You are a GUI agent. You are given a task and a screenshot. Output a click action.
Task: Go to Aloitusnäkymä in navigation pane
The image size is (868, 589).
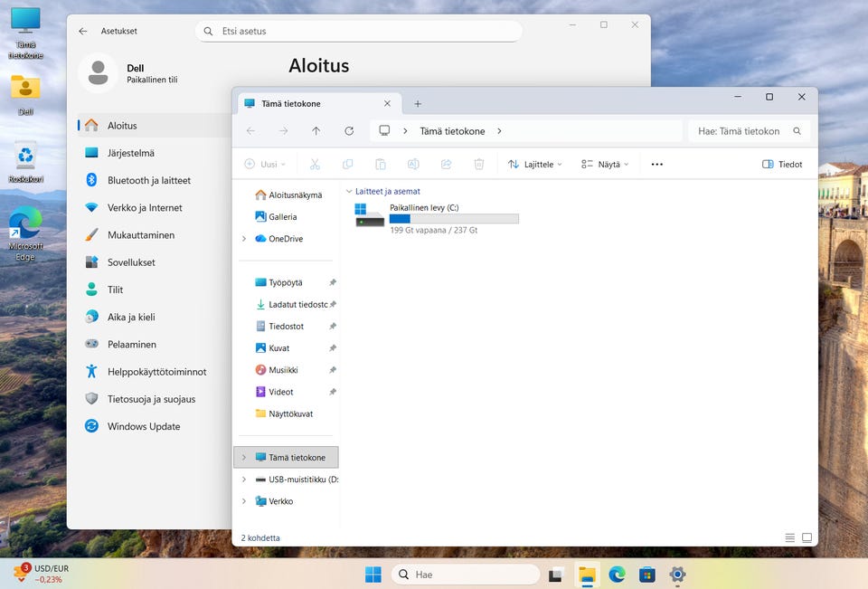click(289, 195)
